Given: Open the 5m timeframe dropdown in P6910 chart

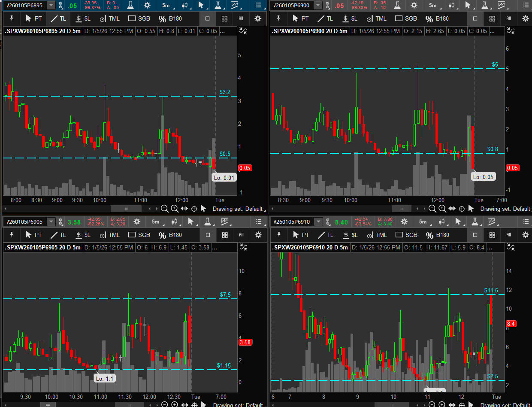Looking at the screenshot, I should point(423,222).
